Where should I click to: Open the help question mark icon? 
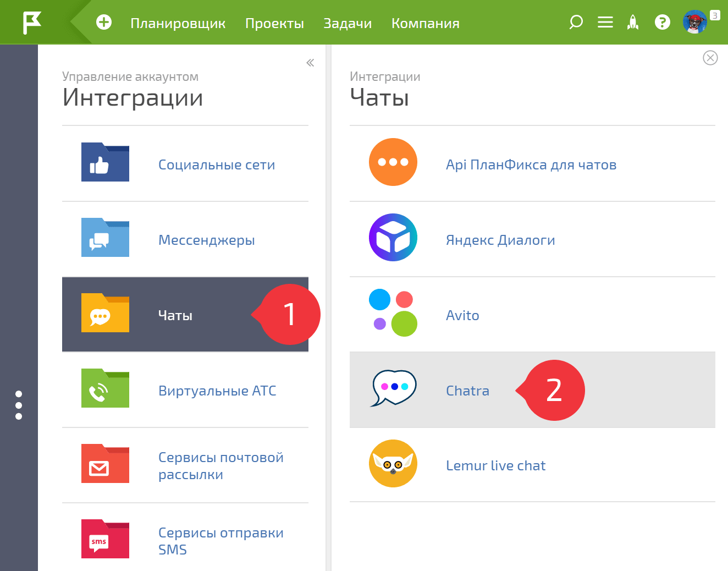pos(662,22)
